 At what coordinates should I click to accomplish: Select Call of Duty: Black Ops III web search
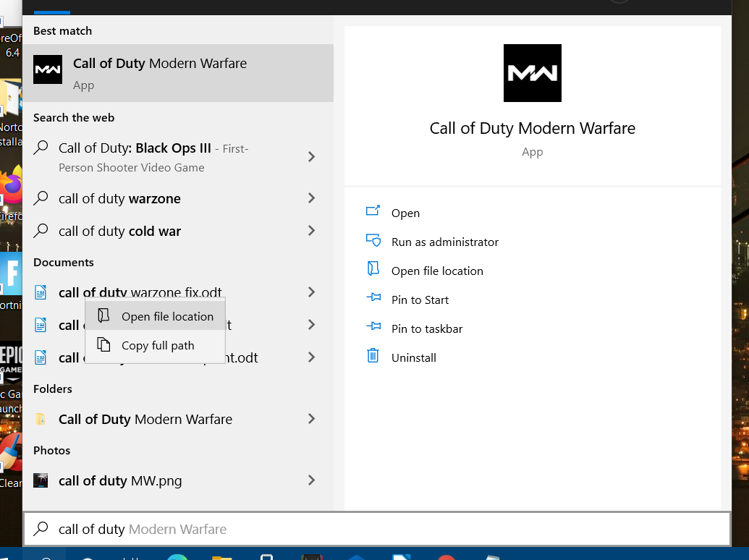[153, 158]
